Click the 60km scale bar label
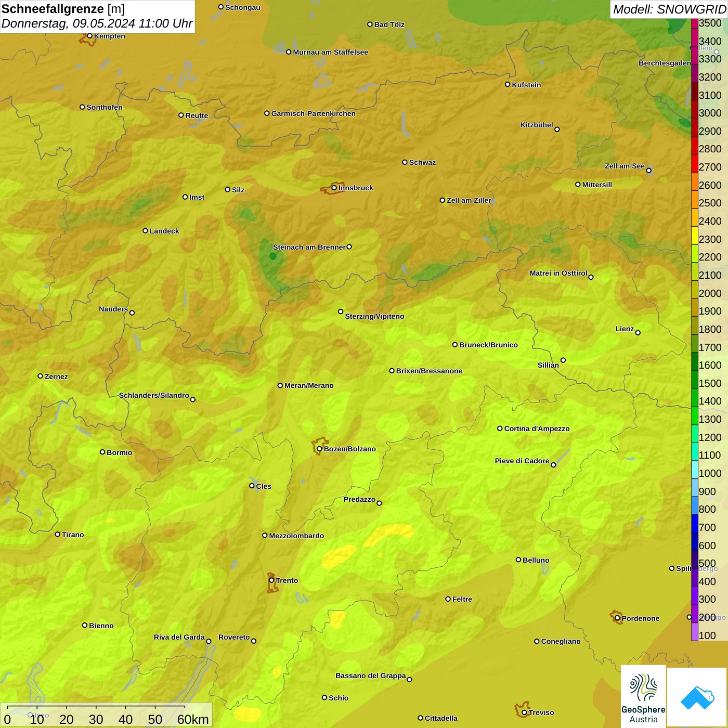 (193, 719)
